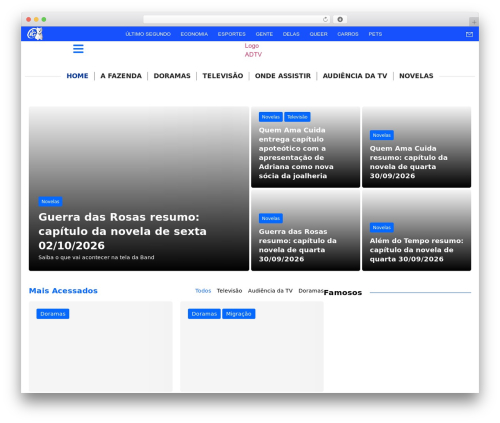Reload page with browser refresh icon
500x423 pixels.
pyautogui.click(x=325, y=19)
